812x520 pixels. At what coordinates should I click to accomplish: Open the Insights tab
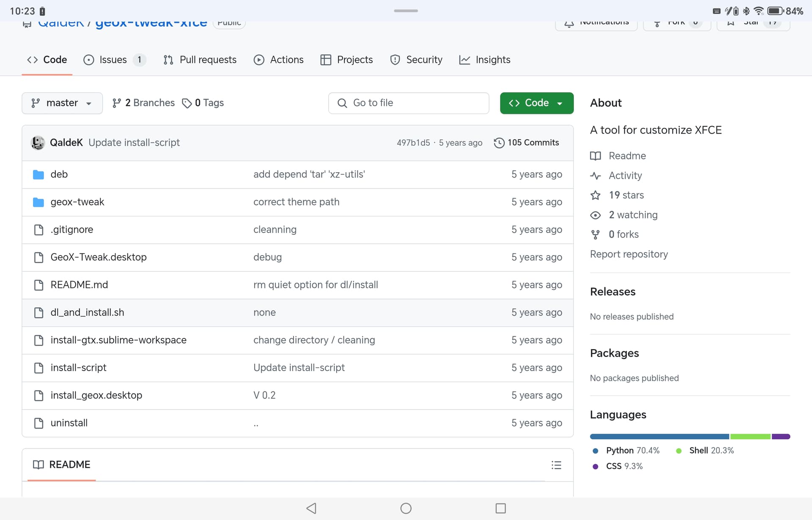(x=485, y=60)
